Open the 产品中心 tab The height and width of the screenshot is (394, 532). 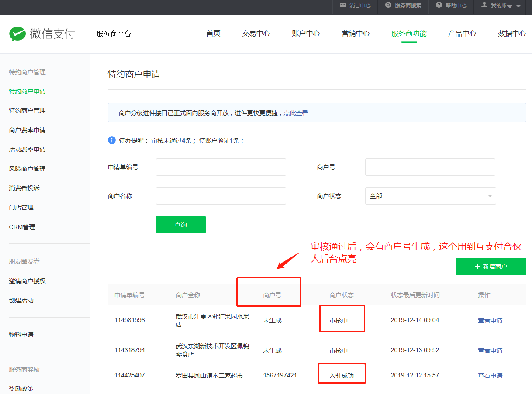[462, 34]
